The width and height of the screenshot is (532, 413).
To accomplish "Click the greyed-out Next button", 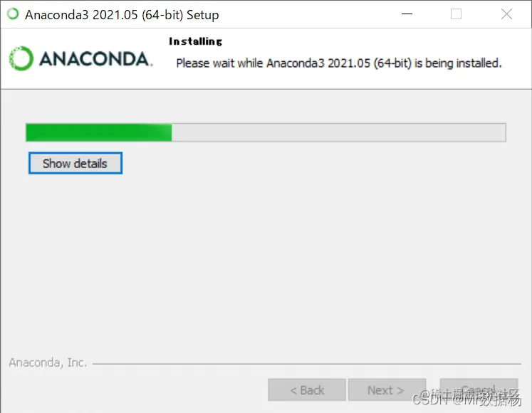I will point(387,390).
